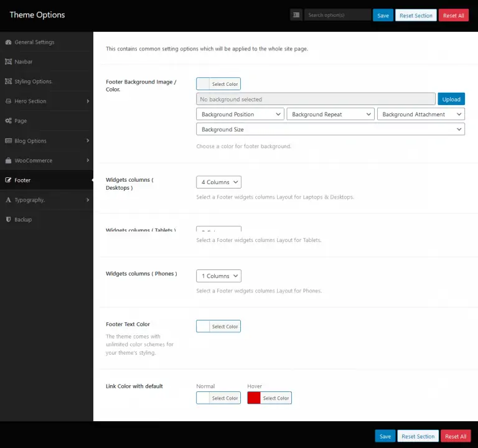The height and width of the screenshot is (448, 478).
Task: Expand the WooCommerce submenu arrow
Action: (x=88, y=161)
